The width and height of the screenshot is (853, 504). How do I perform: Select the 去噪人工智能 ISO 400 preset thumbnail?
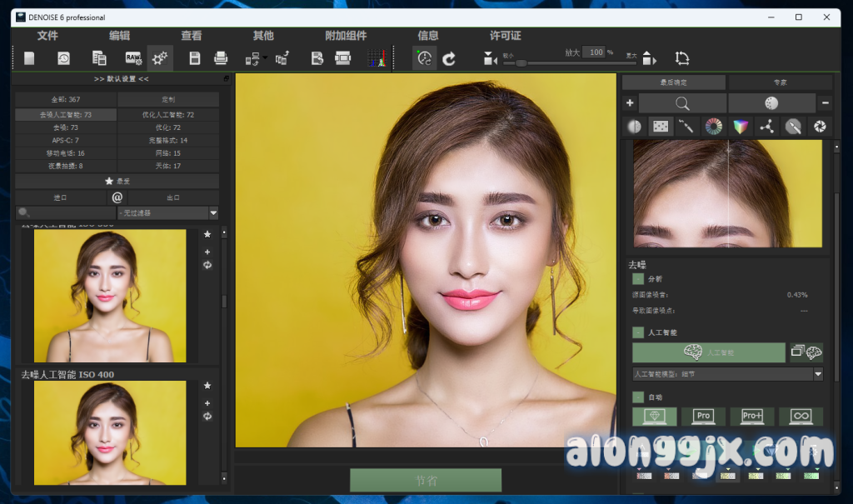click(x=110, y=433)
